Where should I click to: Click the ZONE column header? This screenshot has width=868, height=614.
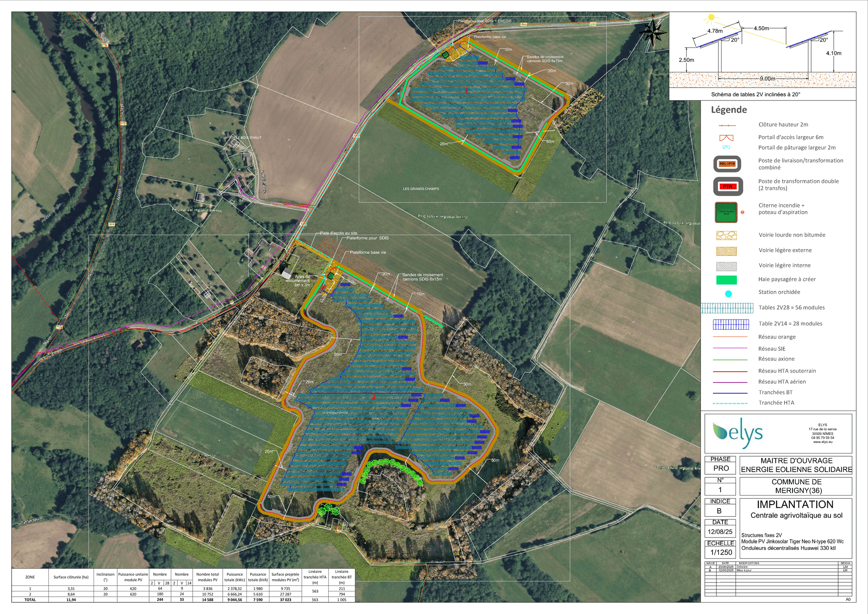click(30, 577)
